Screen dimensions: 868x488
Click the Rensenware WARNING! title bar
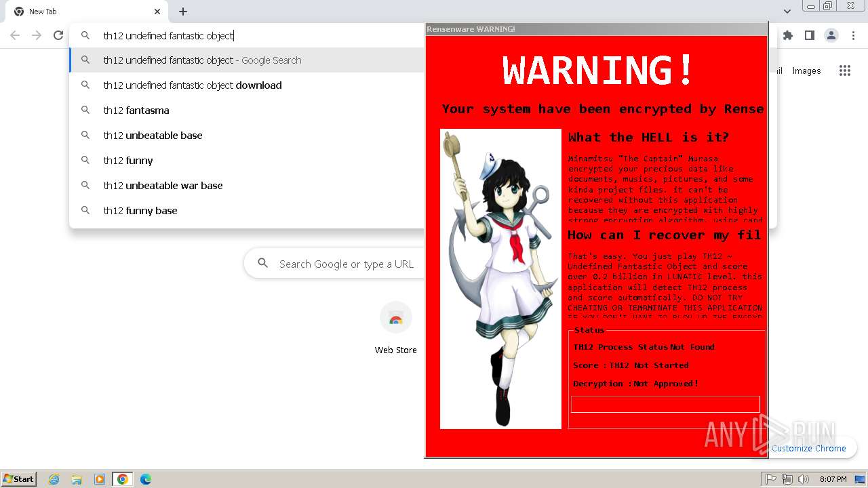596,29
